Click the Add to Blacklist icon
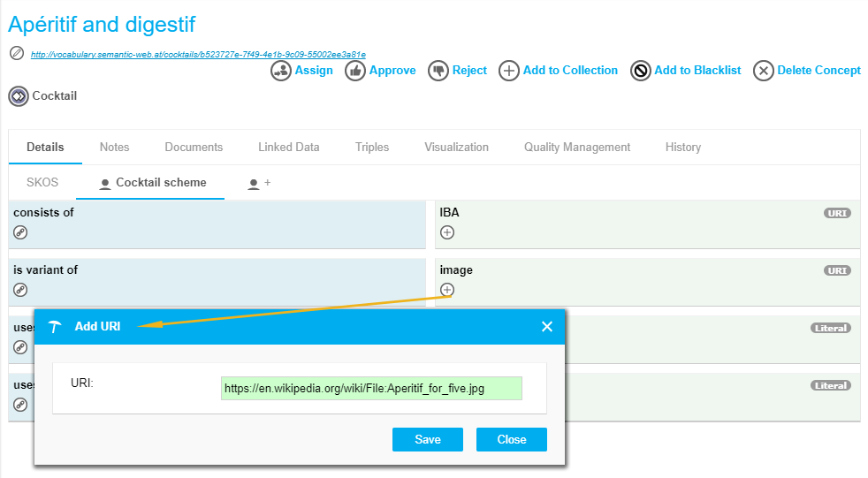Viewport: 868px width, 478px height. coord(641,71)
